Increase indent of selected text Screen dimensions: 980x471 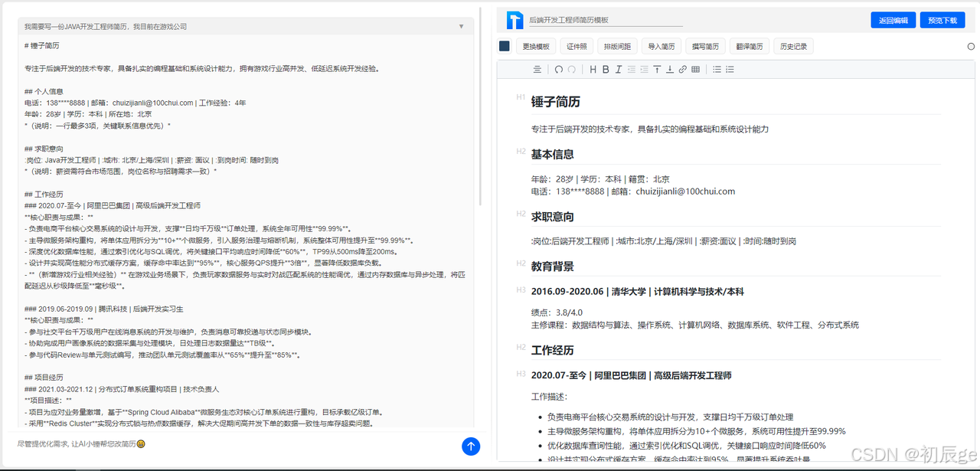(x=645, y=69)
